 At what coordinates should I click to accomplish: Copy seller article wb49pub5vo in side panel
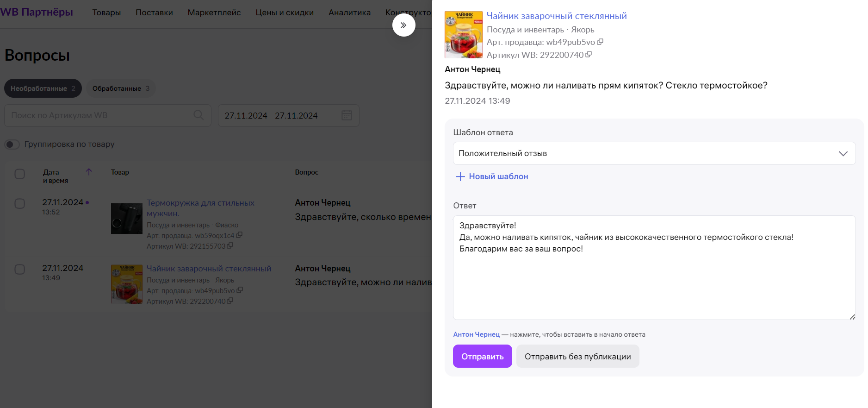coord(600,42)
